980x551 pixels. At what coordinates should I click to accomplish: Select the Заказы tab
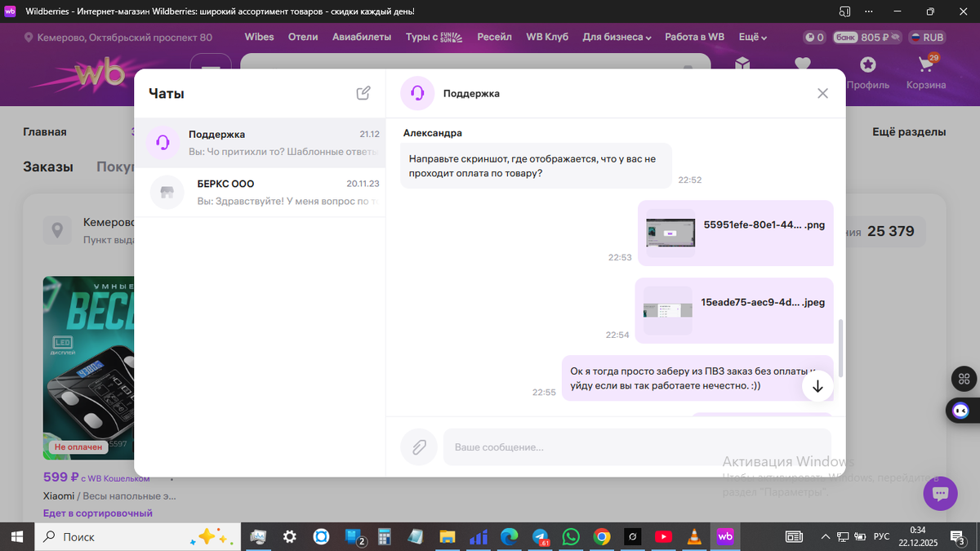47,167
